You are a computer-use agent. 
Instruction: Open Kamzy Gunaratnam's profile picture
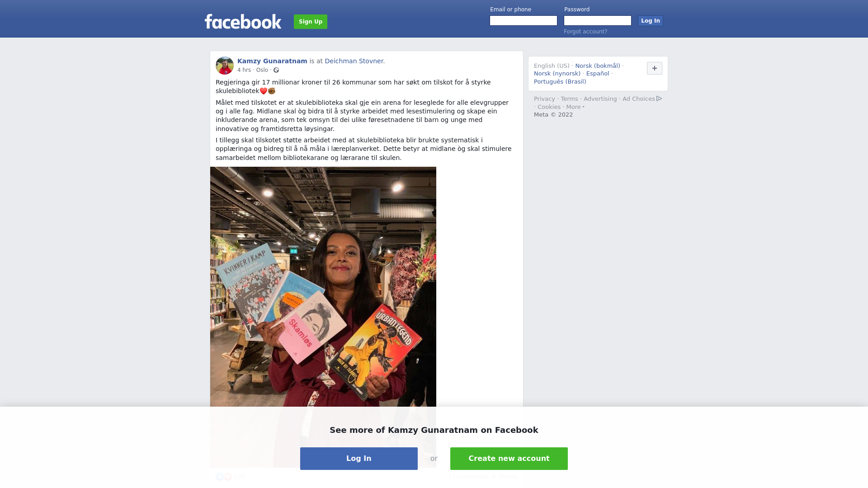225,66
